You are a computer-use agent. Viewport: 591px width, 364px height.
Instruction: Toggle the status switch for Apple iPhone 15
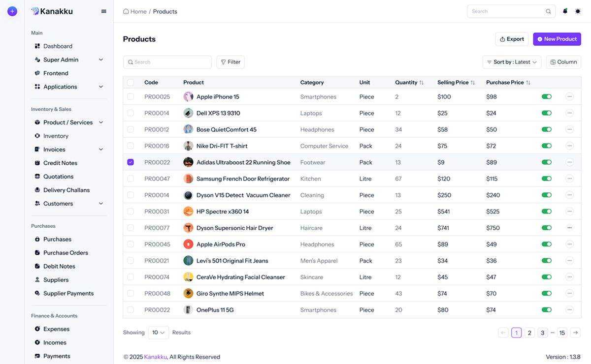click(x=547, y=96)
